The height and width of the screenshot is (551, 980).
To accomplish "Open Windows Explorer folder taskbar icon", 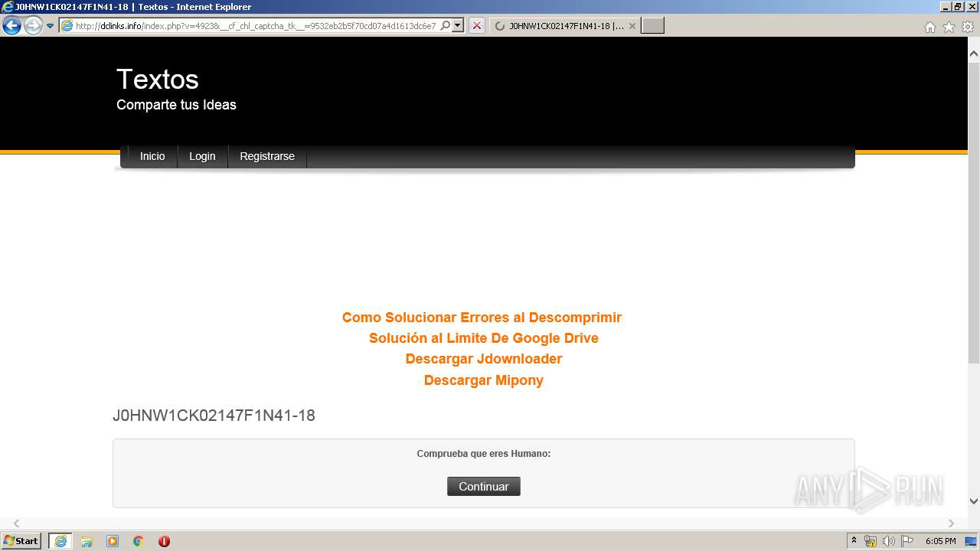I will point(87,541).
